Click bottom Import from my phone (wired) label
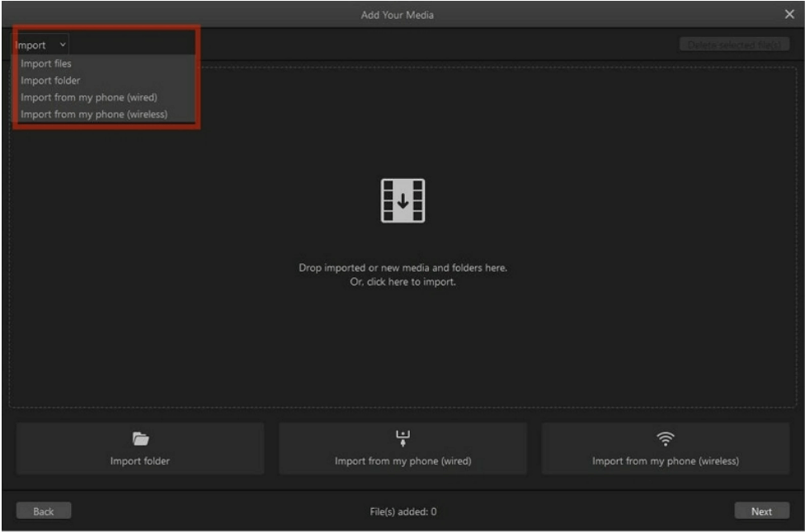The height and width of the screenshot is (532, 805). click(x=403, y=461)
